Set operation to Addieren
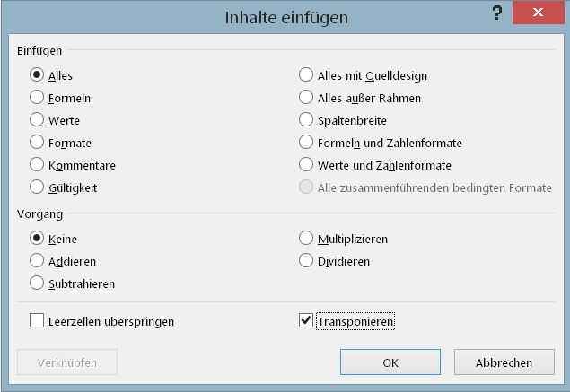Image resolution: width=570 pixels, height=392 pixels. 37,261
